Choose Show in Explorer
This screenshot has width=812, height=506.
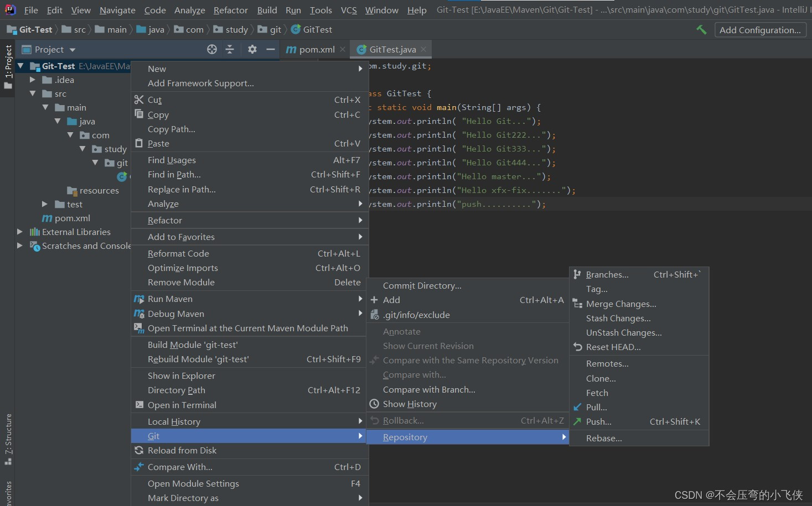point(250,375)
